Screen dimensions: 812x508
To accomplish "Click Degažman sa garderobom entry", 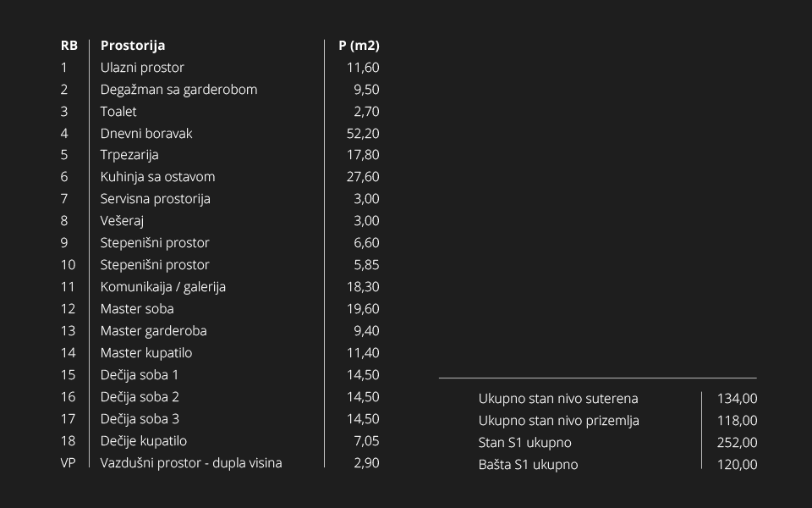I will (x=178, y=90).
